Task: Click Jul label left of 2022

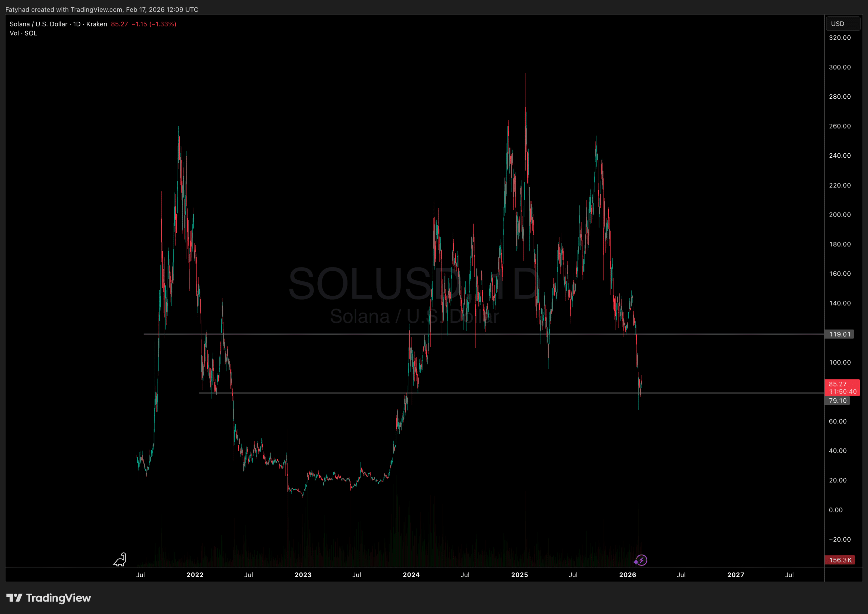Action: coord(141,575)
